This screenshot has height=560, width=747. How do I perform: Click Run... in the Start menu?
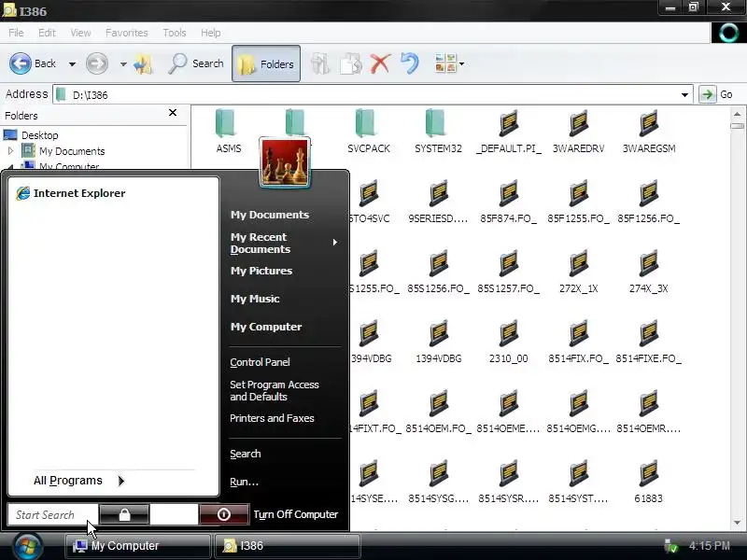tap(244, 482)
